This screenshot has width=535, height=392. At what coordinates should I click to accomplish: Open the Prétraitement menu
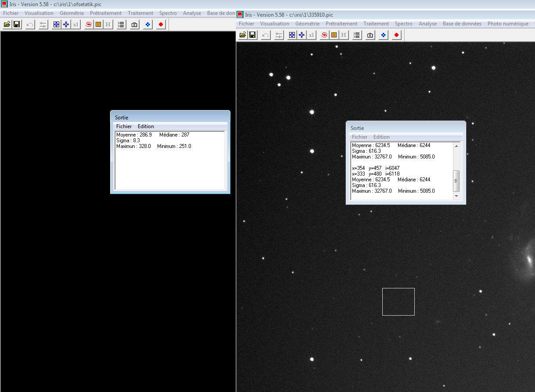point(105,13)
